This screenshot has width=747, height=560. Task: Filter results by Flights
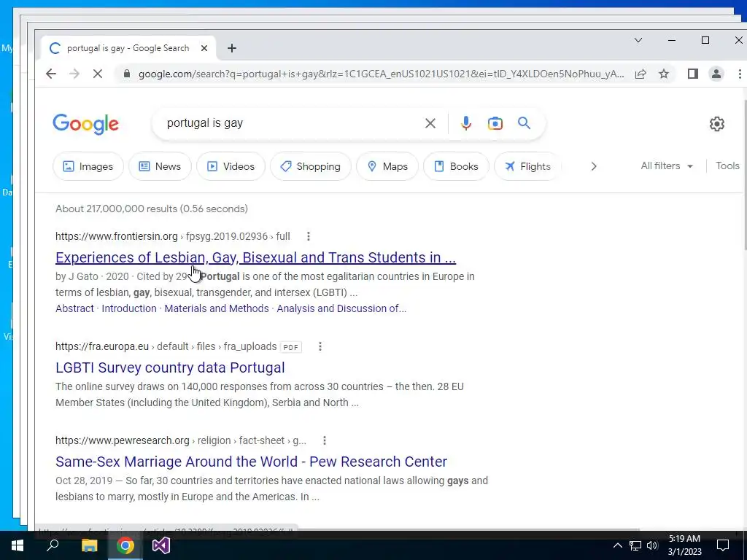(528, 166)
